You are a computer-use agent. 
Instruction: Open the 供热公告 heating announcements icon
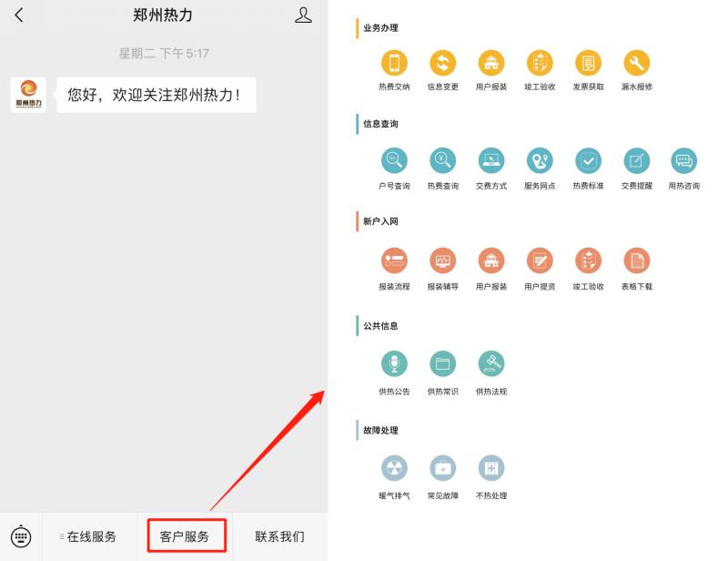click(394, 364)
